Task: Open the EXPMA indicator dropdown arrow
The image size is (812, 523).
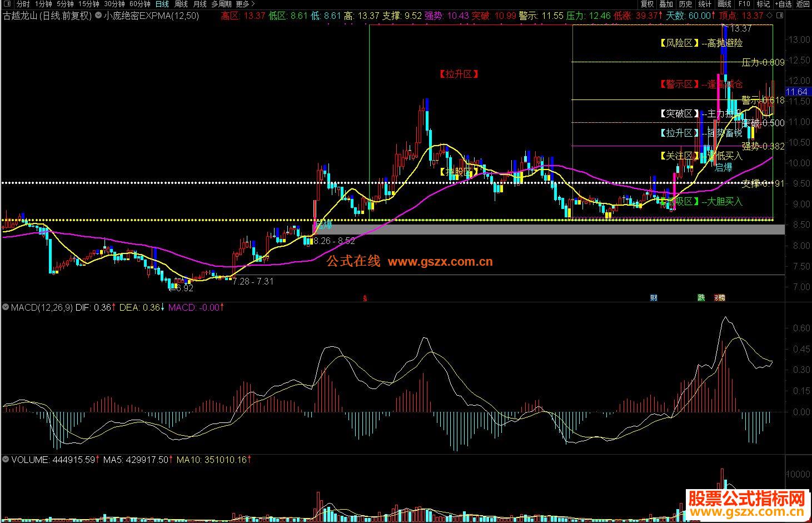Action: pyautogui.click(x=98, y=16)
